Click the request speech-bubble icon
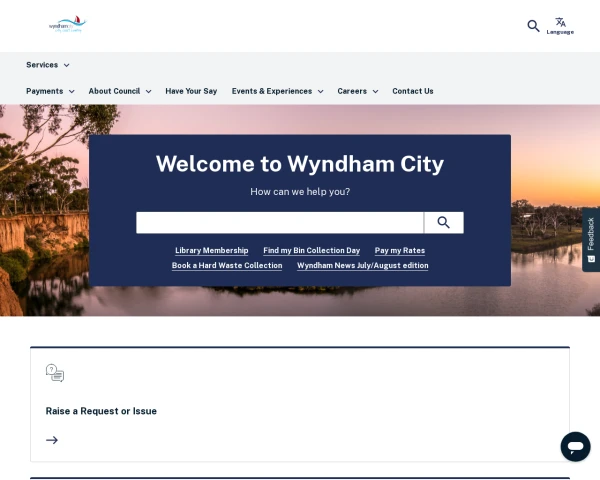Image resolution: width=600 pixels, height=480 pixels. click(x=55, y=373)
